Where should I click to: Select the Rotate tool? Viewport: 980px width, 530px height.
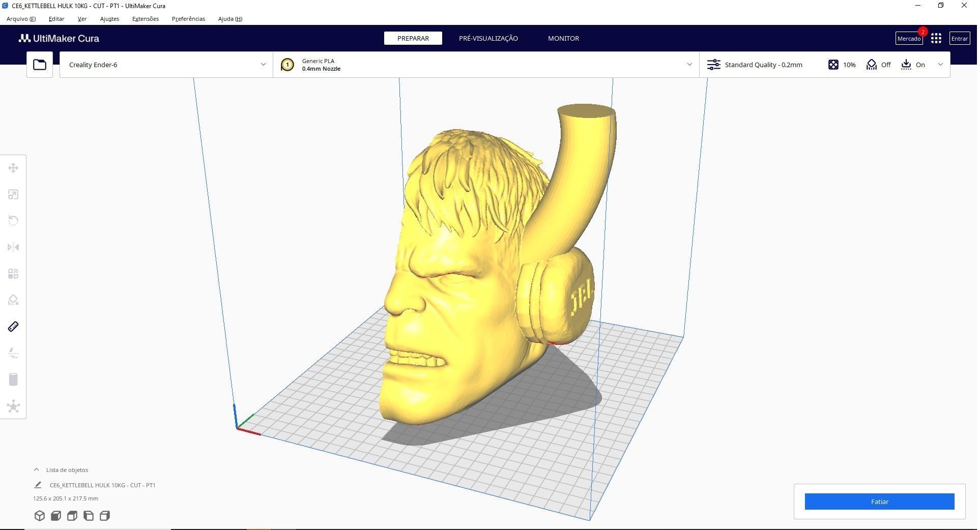pyautogui.click(x=13, y=221)
